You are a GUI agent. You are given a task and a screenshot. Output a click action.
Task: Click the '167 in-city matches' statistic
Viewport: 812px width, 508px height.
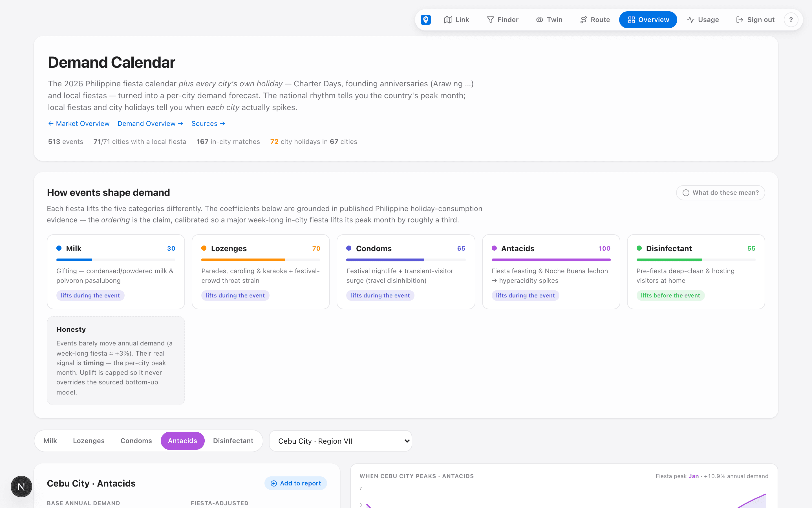[228, 141]
